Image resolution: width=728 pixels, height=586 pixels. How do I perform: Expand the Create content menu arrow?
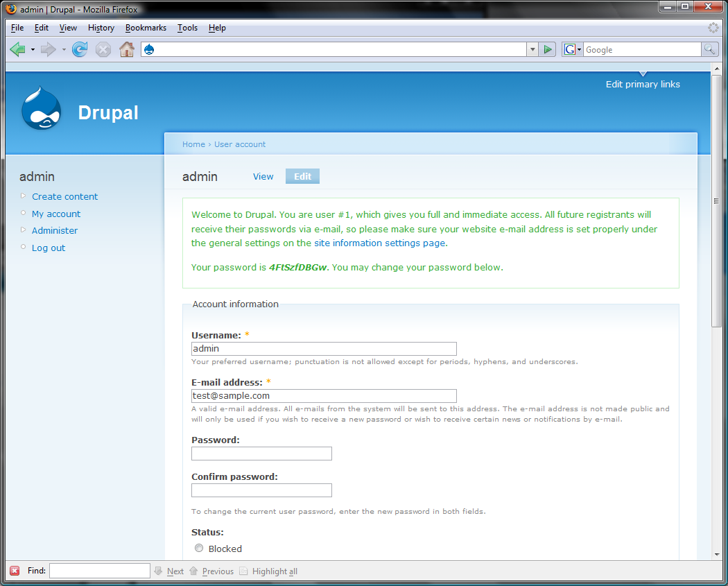[x=23, y=196]
